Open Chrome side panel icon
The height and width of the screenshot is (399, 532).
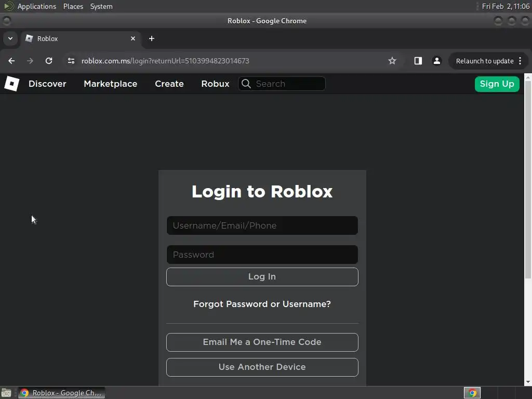click(x=418, y=61)
